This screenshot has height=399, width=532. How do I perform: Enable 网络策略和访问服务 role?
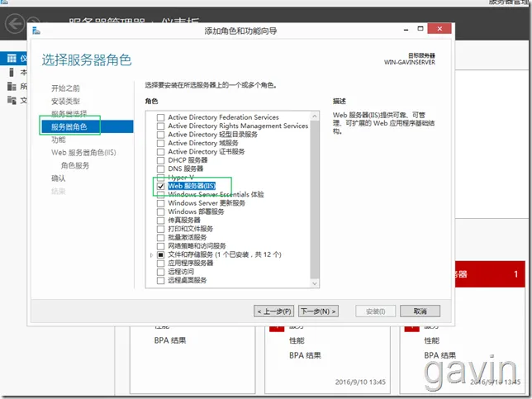point(160,246)
